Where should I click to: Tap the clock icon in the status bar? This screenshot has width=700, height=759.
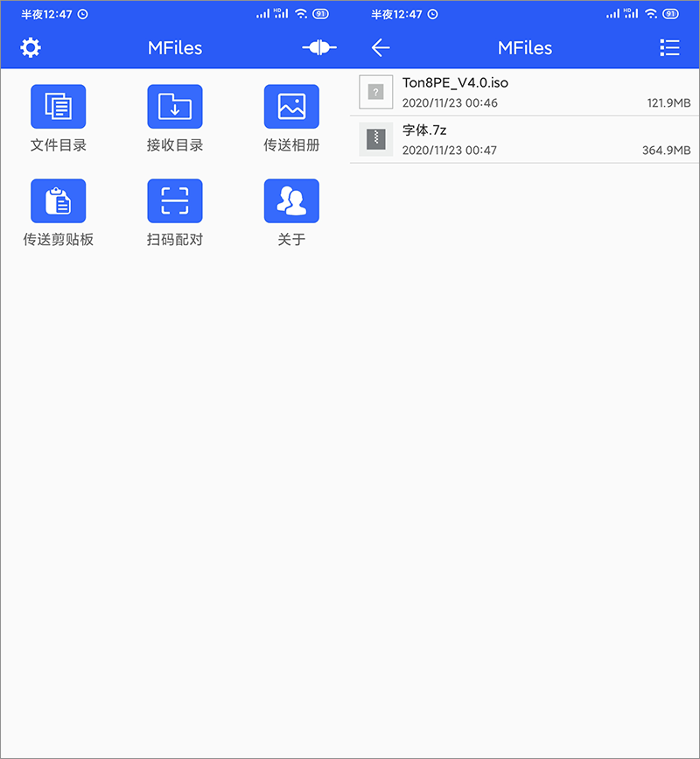click(x=84, y=14)
